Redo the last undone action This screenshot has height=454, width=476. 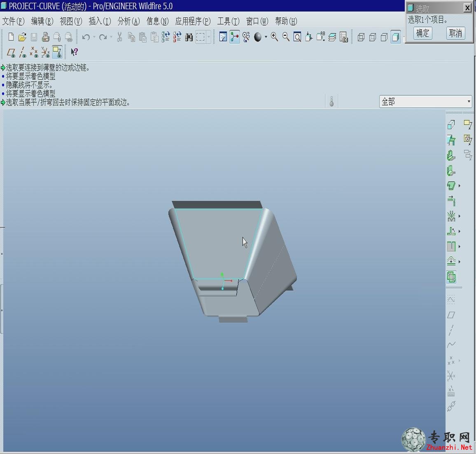pos(103,37)
